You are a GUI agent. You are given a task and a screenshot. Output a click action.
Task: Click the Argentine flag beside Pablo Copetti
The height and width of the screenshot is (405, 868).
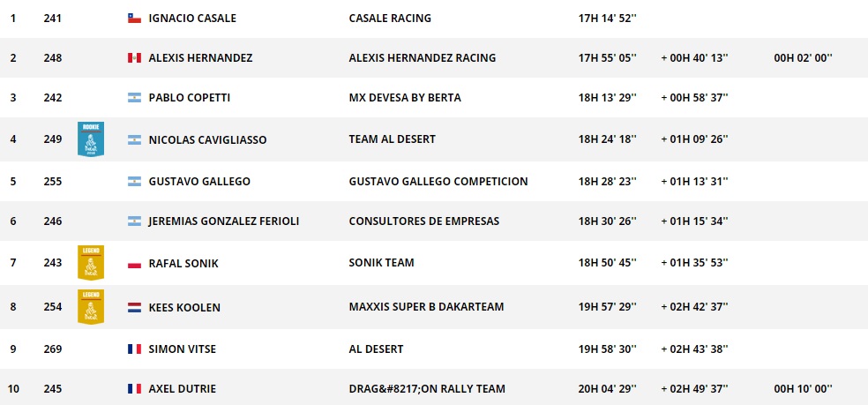(x=134, y=98)
